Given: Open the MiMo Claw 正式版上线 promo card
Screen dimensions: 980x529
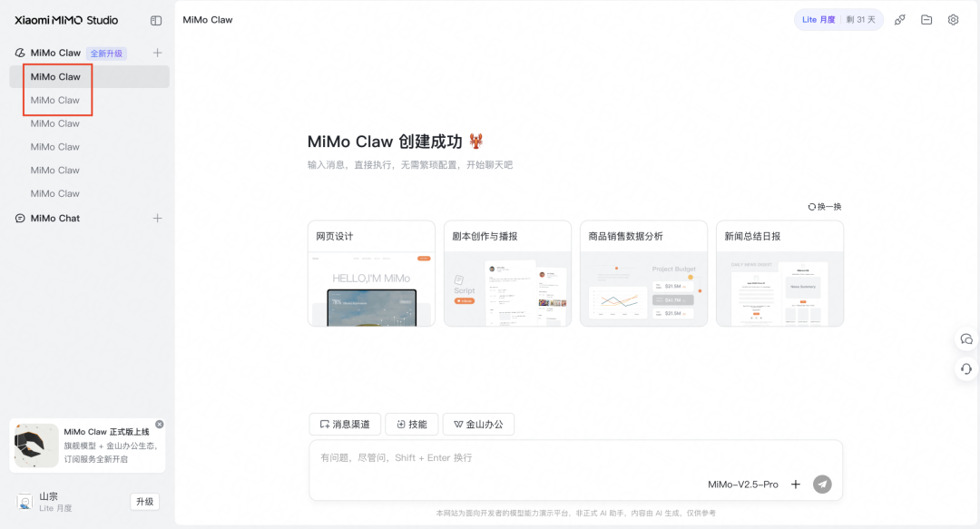Looking at the screenshot, I should (x=87, y=446).
